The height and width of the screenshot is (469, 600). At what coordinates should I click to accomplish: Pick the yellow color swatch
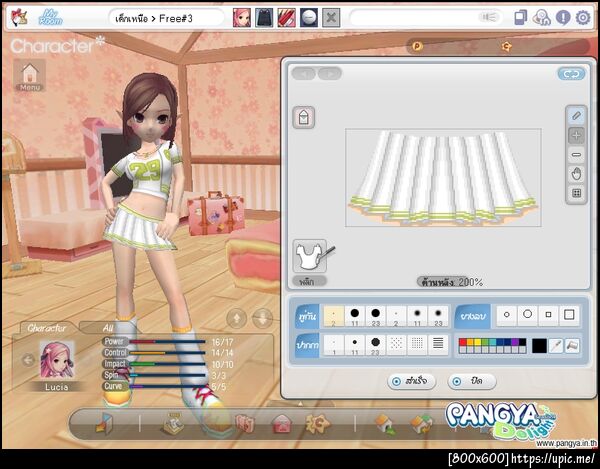[x=477, y=342]
